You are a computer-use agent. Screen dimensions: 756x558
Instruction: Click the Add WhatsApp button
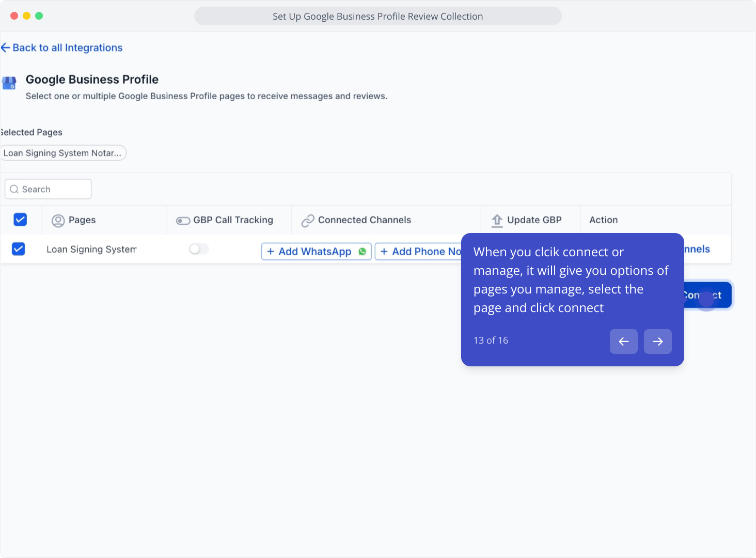(317, 252)
